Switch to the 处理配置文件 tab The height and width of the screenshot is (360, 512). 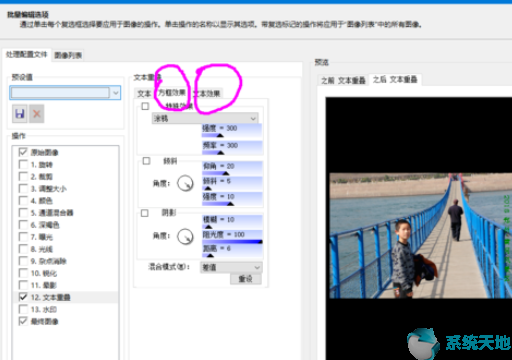tap(27, 54)
